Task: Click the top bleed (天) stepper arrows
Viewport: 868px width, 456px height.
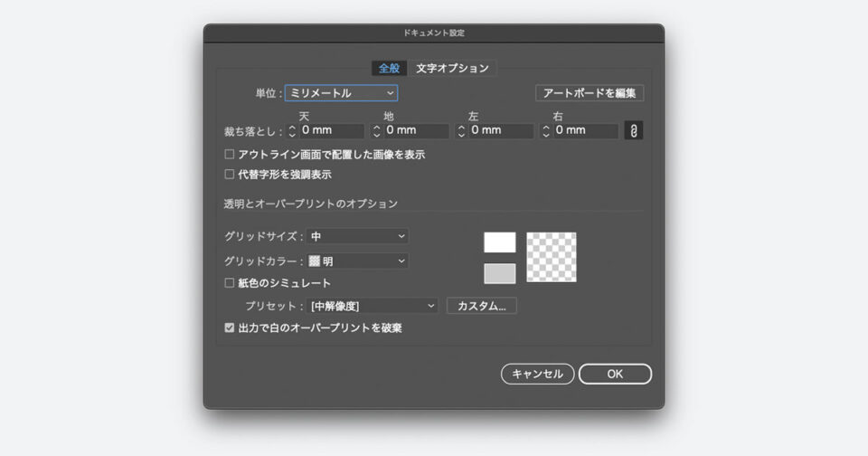Action: (292, 131)
